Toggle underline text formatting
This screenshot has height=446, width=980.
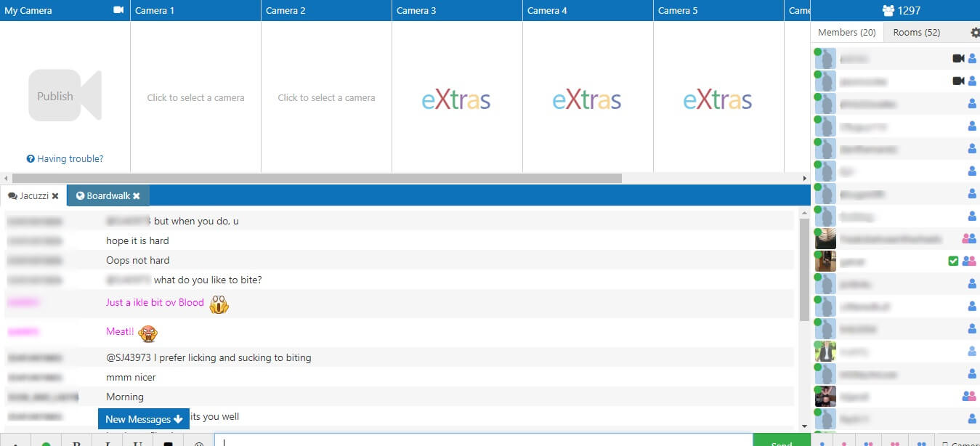click(137, 442)
